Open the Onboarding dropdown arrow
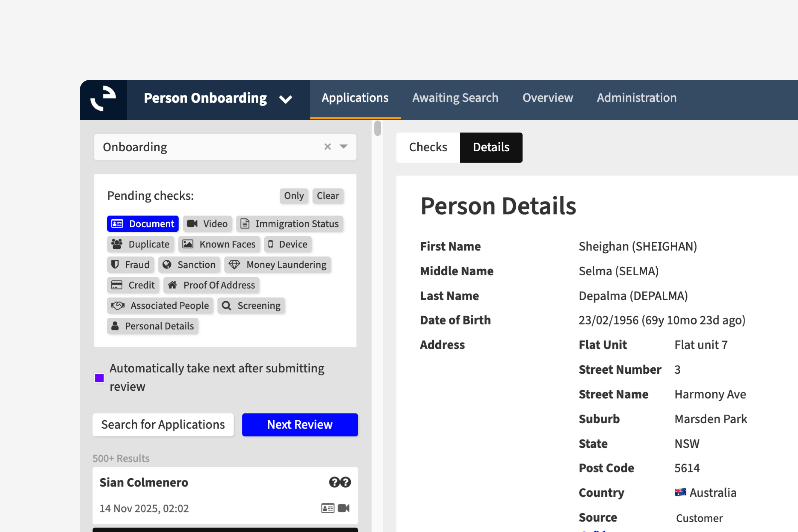Screen dimensions: 798x532 click(344, 147)
